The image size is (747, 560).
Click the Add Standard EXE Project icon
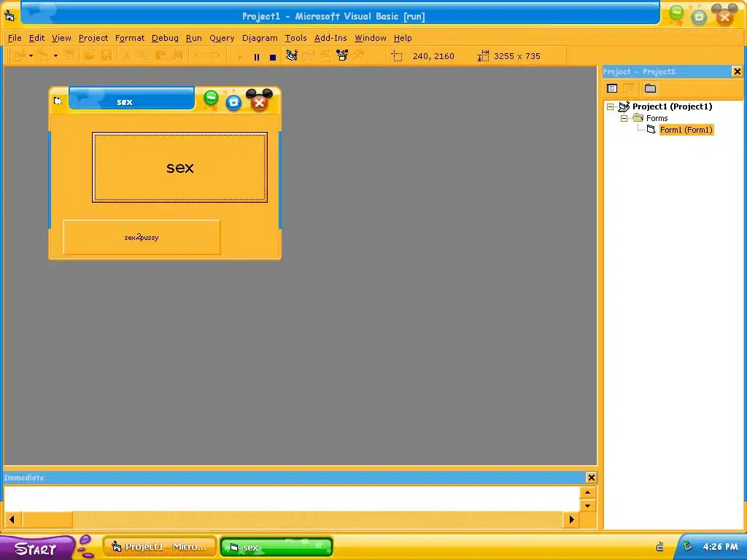19,55
